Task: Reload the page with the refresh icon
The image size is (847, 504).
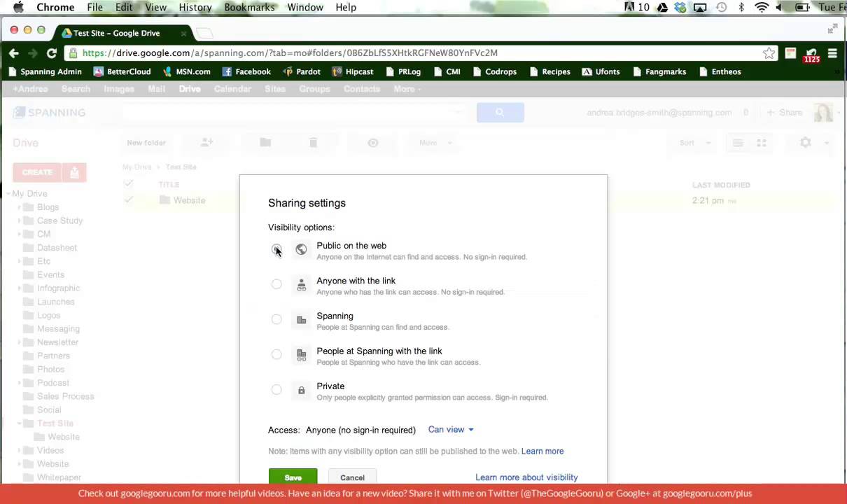Action: pyautogui.click(x=51, y=53)
